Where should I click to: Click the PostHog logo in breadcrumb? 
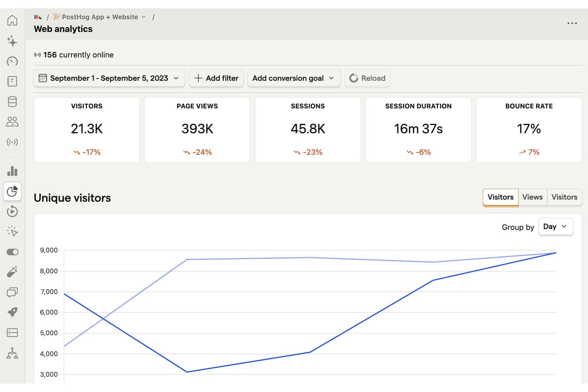pos(38,17)
